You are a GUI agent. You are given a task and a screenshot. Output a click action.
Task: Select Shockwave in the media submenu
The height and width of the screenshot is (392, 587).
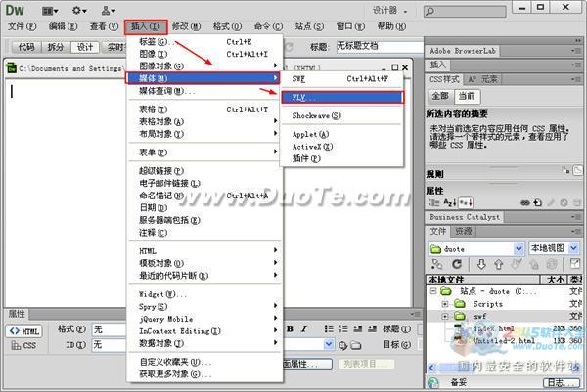[341, 115]
